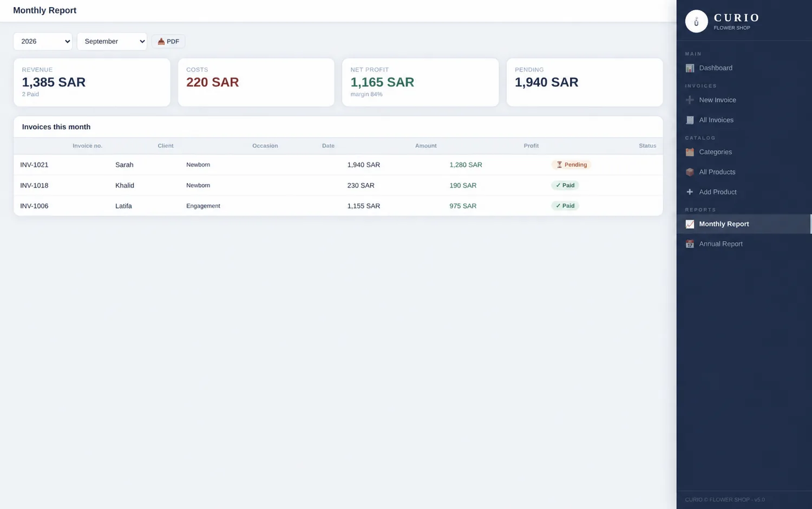This screenshot has height=509, width=812.
Task: Click the 230 SAR amount cell
Action: (x=361, y=185)
